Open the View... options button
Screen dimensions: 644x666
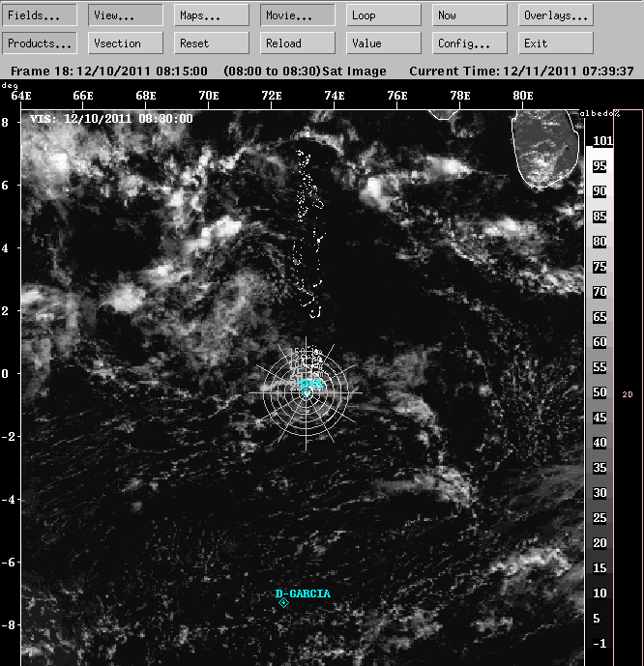[126, 15]
